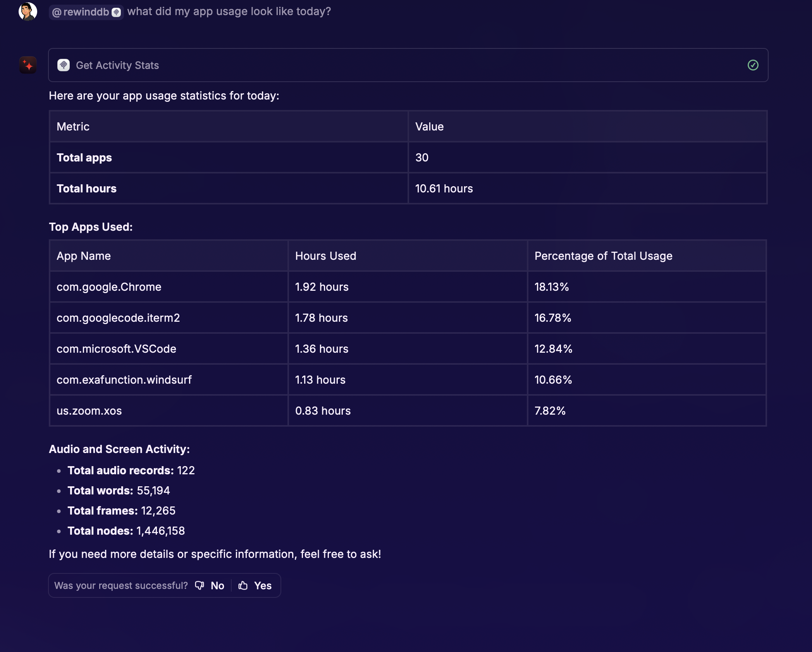Click the thumbs down icon
812x652 pixels.
(200, 585)
